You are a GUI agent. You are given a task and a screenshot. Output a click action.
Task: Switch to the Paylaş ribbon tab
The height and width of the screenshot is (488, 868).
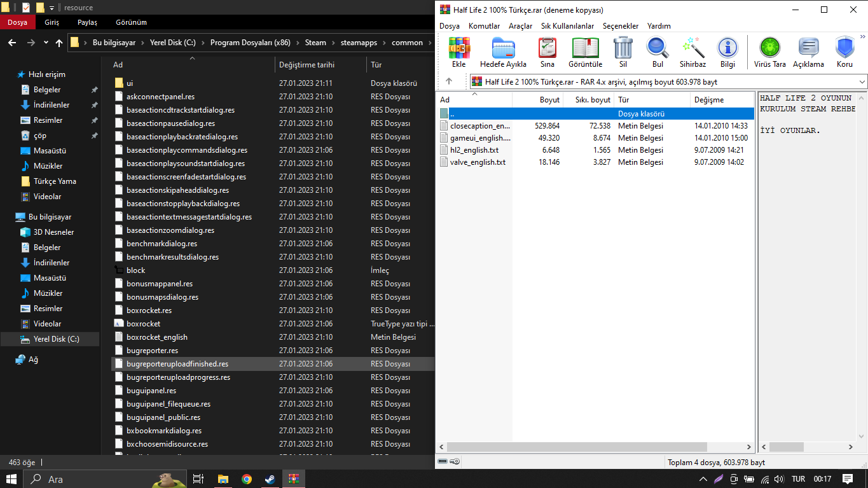point(87,22)
